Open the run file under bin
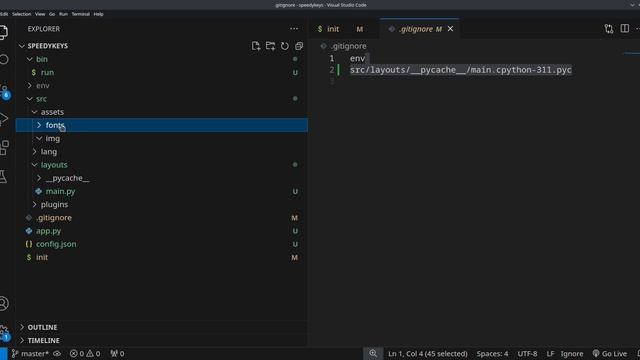 pos(162,72)
